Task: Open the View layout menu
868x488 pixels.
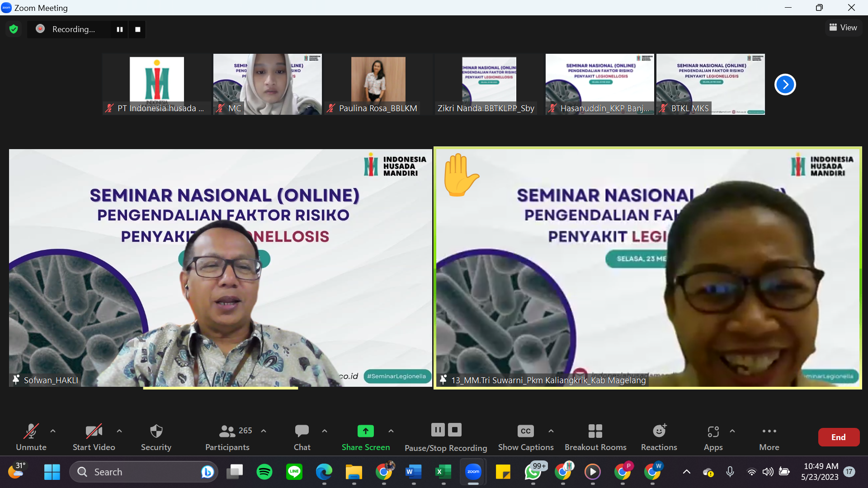Action: (843, 28)
